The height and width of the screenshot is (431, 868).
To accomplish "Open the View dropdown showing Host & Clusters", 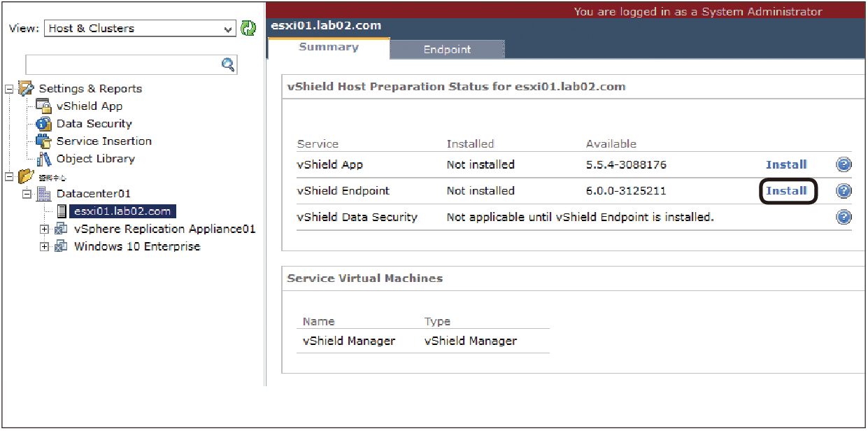I will (141, 29).
